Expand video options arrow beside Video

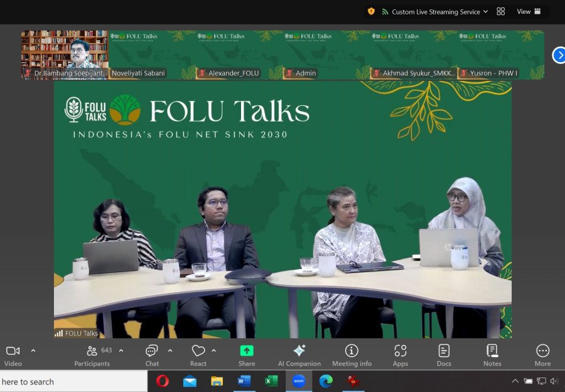tap(33, 350)
